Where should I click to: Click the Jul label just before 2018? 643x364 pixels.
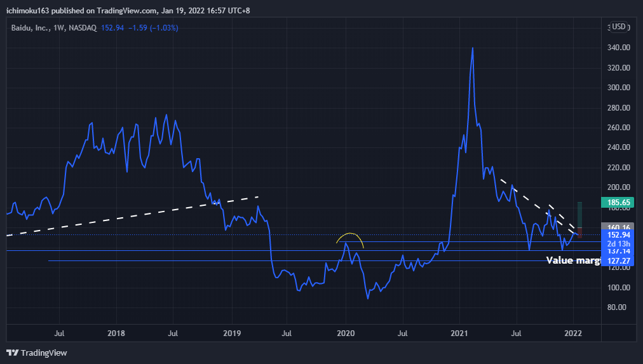(x=59, y=334)
